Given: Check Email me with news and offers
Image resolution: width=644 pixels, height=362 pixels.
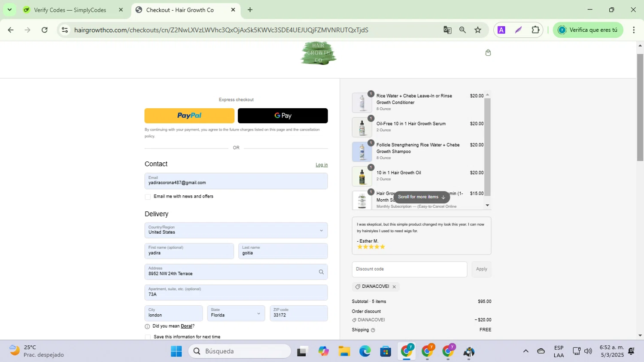Looking at the screenshot, I should coord(148,197).
